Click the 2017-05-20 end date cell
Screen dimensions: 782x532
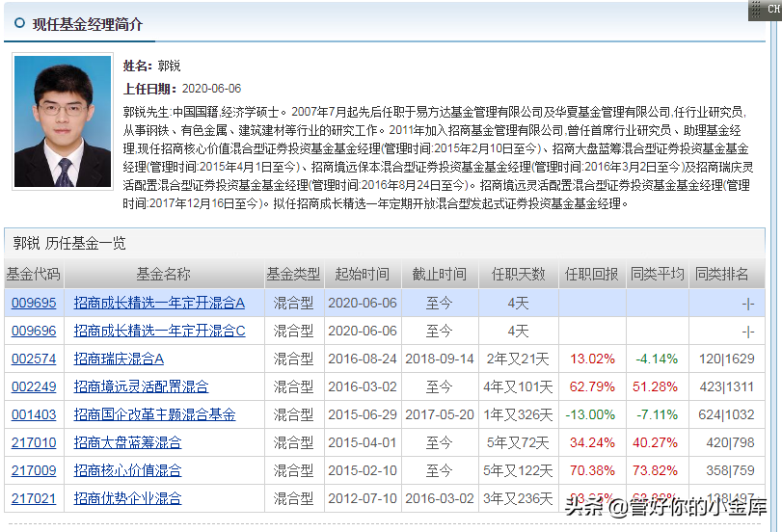[x=440, y=414]
